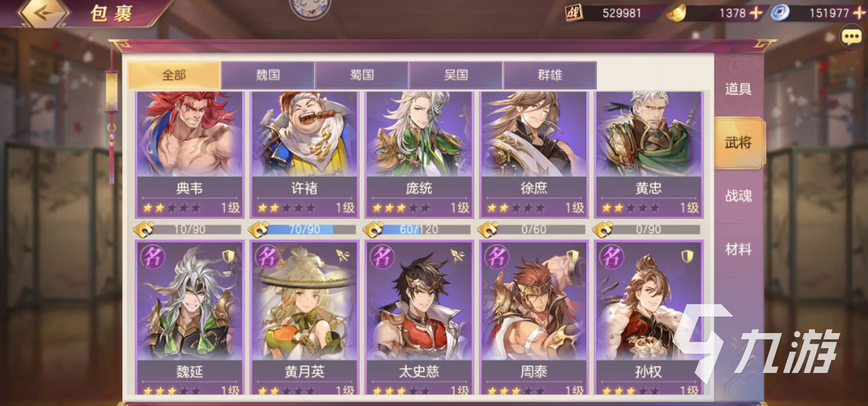Switch to 蜀国 faction tab
The width and height of the screenshot is (868, 406).
click(362, 75)
